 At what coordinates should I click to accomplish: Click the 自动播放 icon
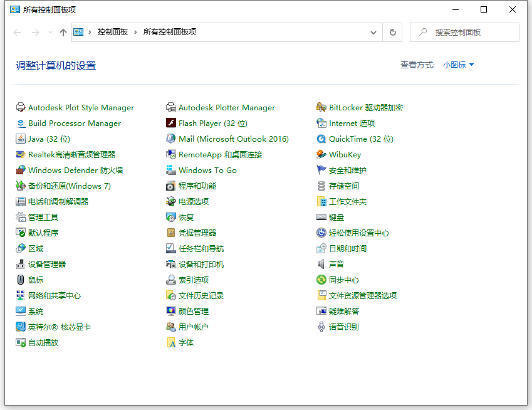(21, 342)
